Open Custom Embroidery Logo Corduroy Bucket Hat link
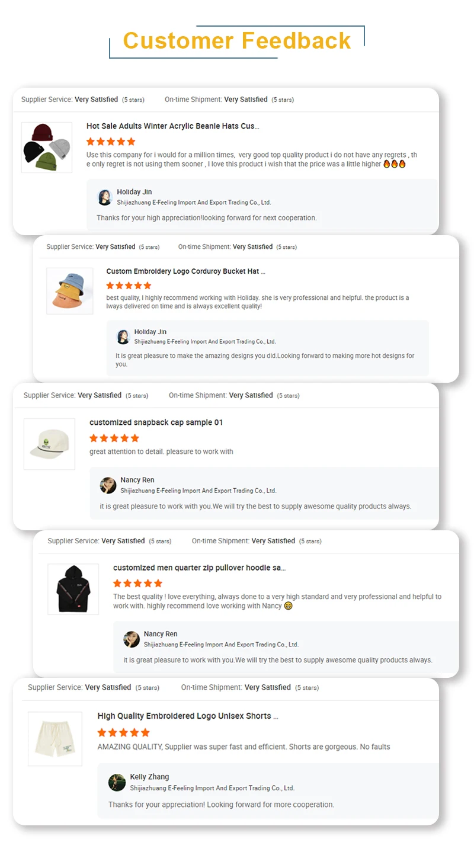The width and height of the screenshot is (474, 868). pos(185,271)
